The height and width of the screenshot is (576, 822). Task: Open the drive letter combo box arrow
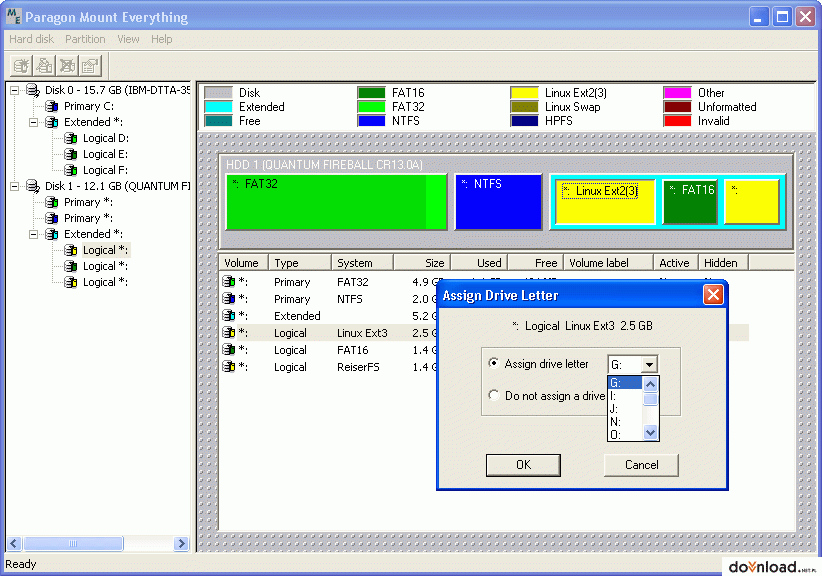pos(649,364)
